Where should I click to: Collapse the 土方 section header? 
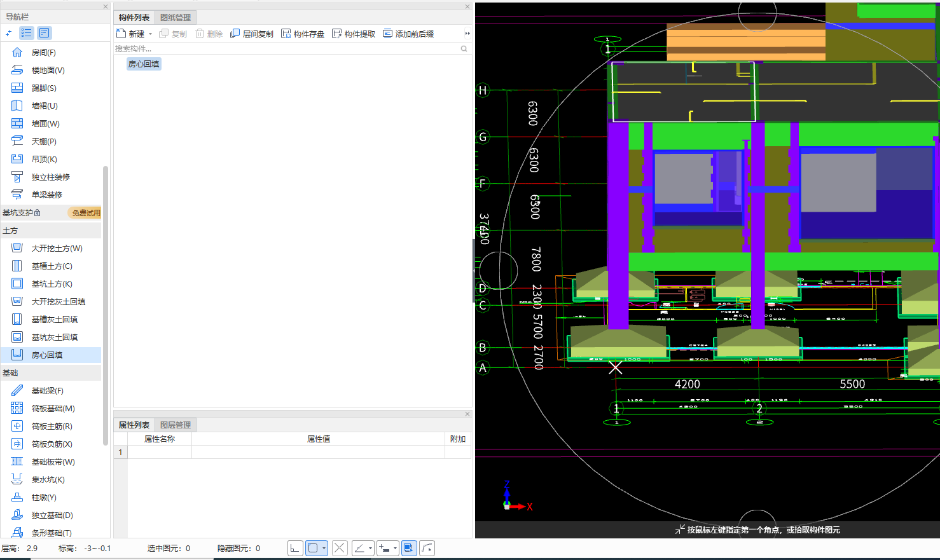point(51,231)
